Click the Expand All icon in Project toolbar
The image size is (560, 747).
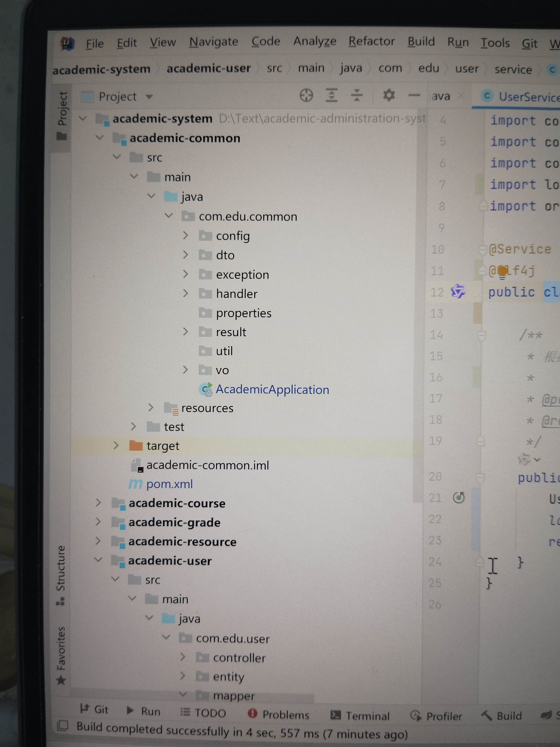[331, 95]
